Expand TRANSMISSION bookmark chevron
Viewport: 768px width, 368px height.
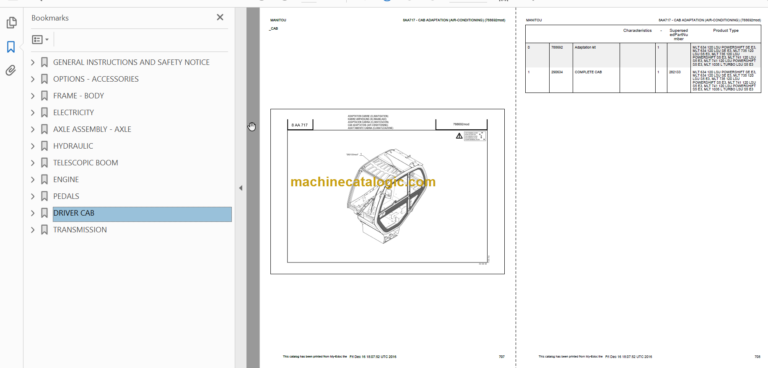coord(33,230)
